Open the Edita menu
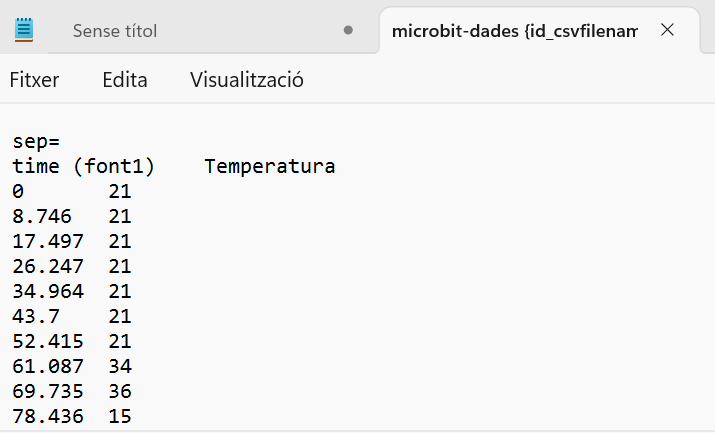 [x=125, y=80]
